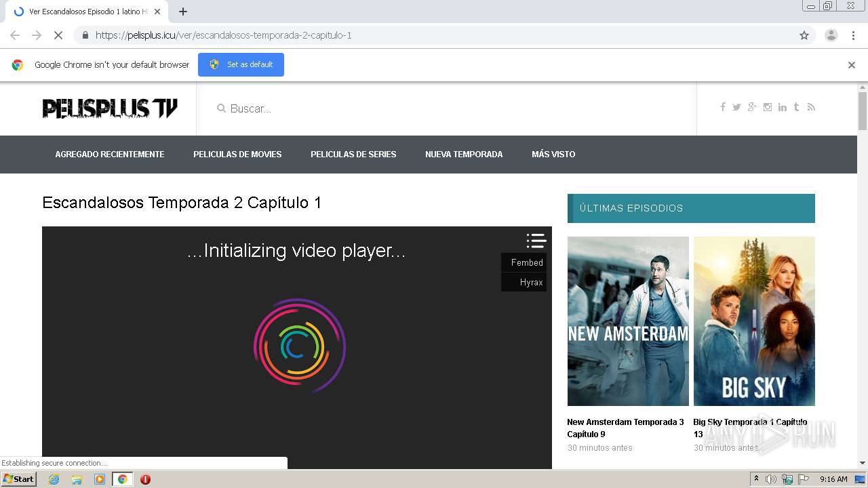Select the Hyrax server option

coord(524,282)
